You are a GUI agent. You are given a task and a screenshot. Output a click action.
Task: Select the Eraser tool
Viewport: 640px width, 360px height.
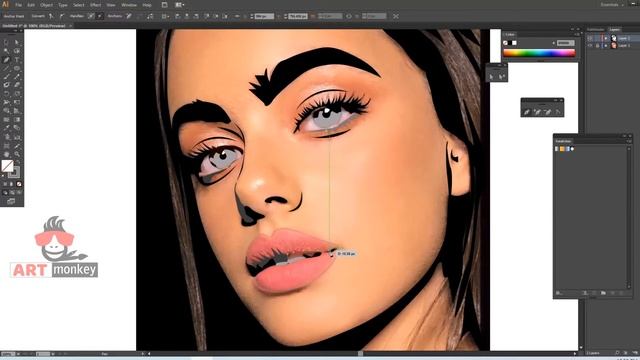tap(17, 85)
